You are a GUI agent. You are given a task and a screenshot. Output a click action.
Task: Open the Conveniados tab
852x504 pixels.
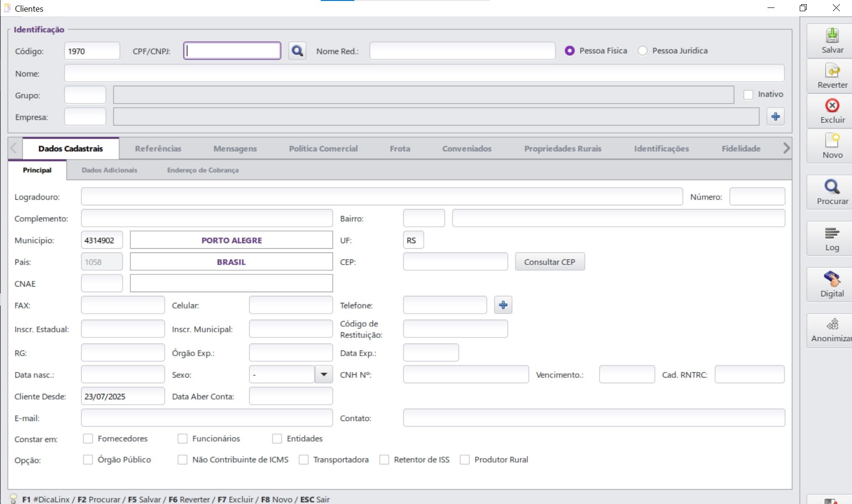[x=467, y=148]
